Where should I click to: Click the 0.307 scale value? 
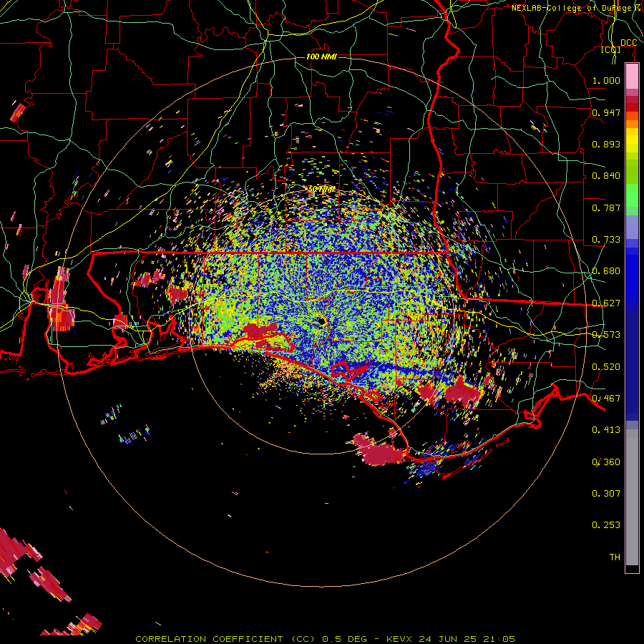606,494
